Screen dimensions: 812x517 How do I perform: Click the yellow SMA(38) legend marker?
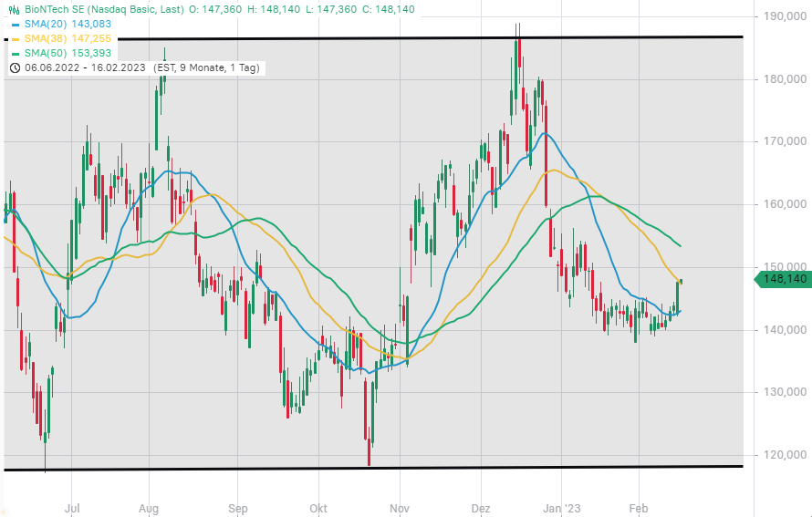(15, 39)
